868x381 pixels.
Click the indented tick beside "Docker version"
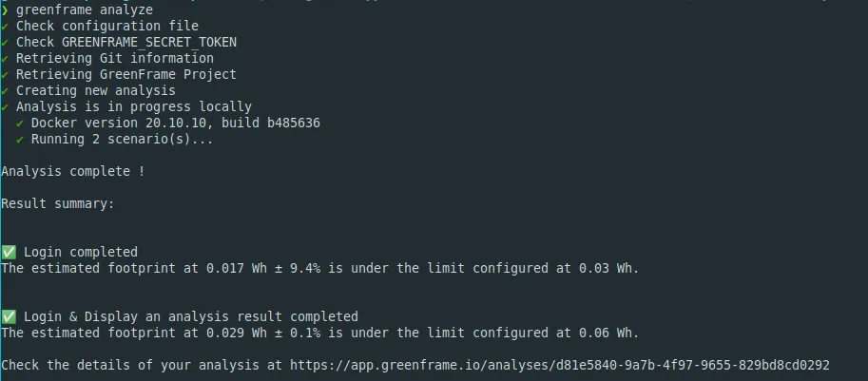coord(20,123)
